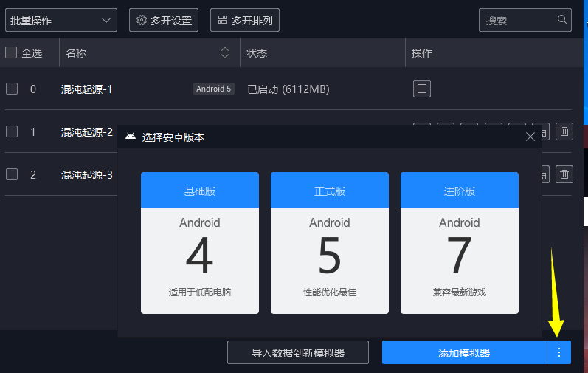This screenshot has height=373, width=588.
Task: Select the 基础版 Android 4 card
Action: coord(200,243)
